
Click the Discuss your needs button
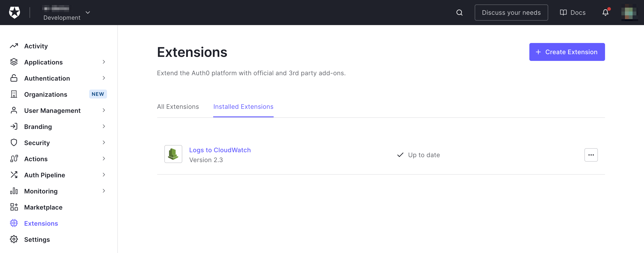pyautogui.click(x=511, y=13)
